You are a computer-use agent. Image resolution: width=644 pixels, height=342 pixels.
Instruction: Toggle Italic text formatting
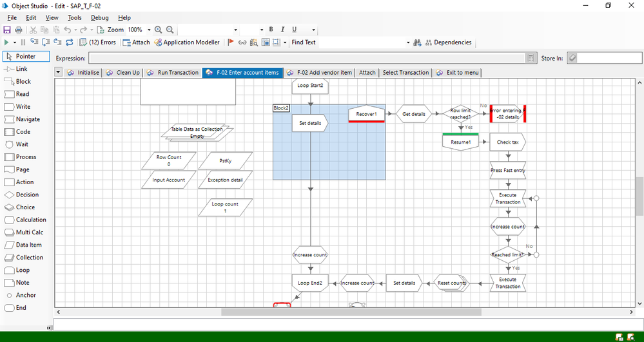282,30
